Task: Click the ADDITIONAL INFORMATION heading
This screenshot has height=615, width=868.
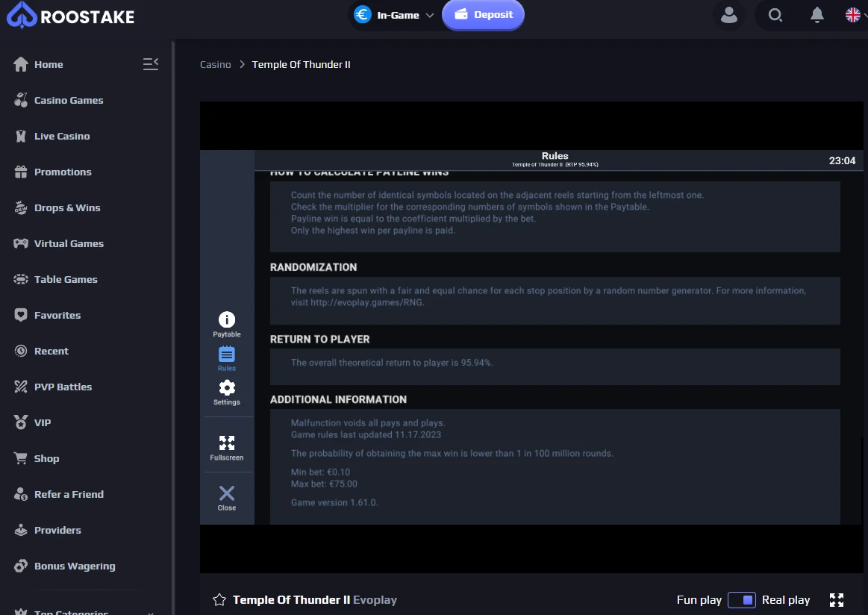Action: tap(338, 399)
